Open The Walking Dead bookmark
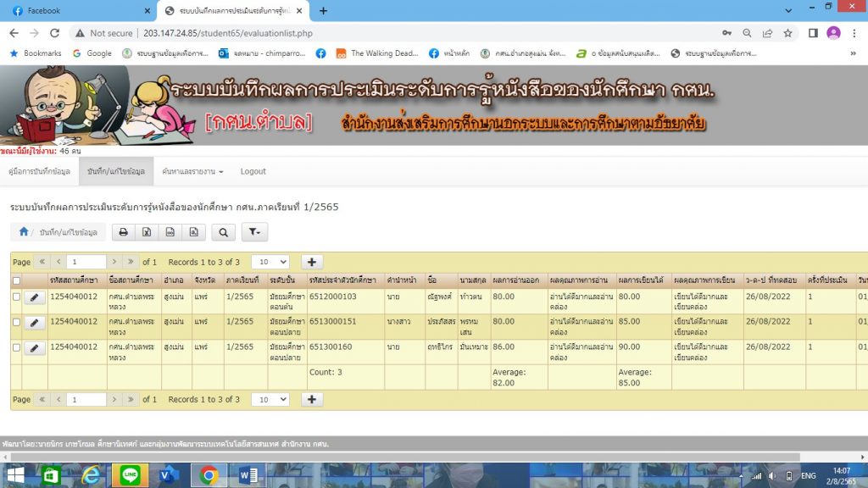Image resolution: width=868 pixels, height=488 pixels. pyautogui.click(x=377, y=53)
